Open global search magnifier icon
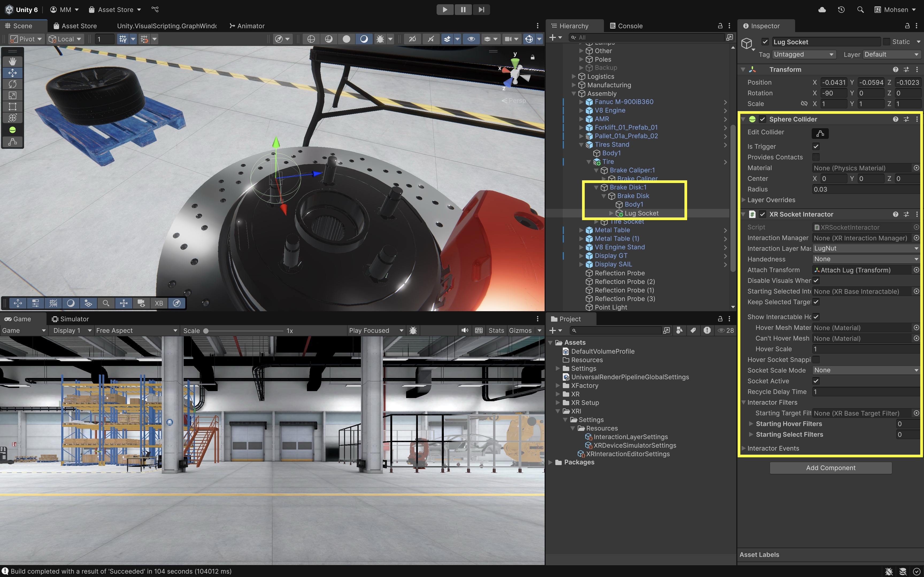Screen dimensions: 924x577 [x=860, y=10]
